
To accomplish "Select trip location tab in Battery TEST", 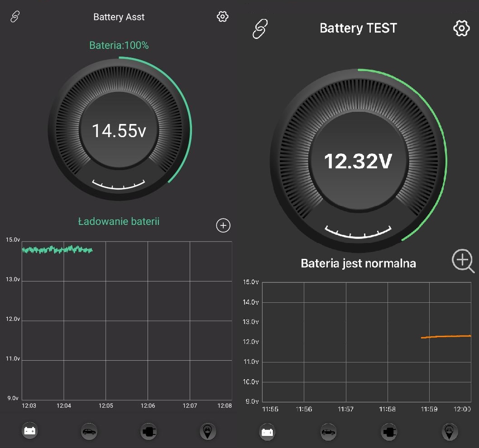I will pyautogui.click(x=450, y=432).
